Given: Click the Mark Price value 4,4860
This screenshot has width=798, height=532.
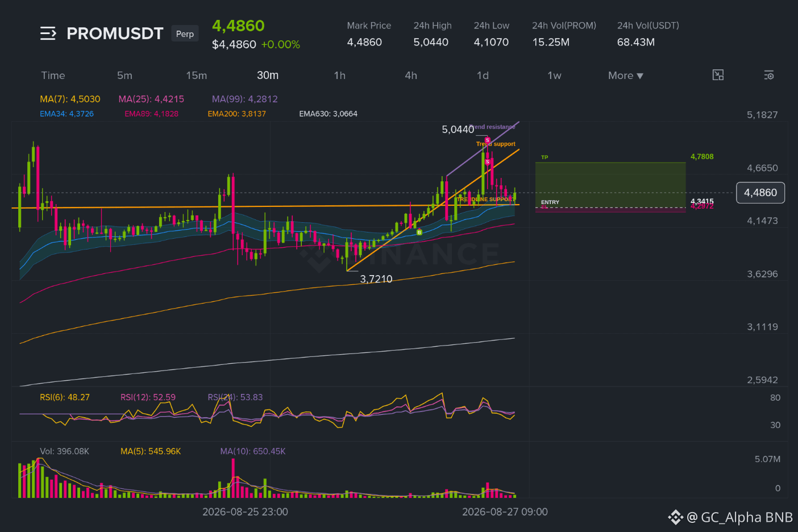Looking at the screenshot, I should 364,42.
